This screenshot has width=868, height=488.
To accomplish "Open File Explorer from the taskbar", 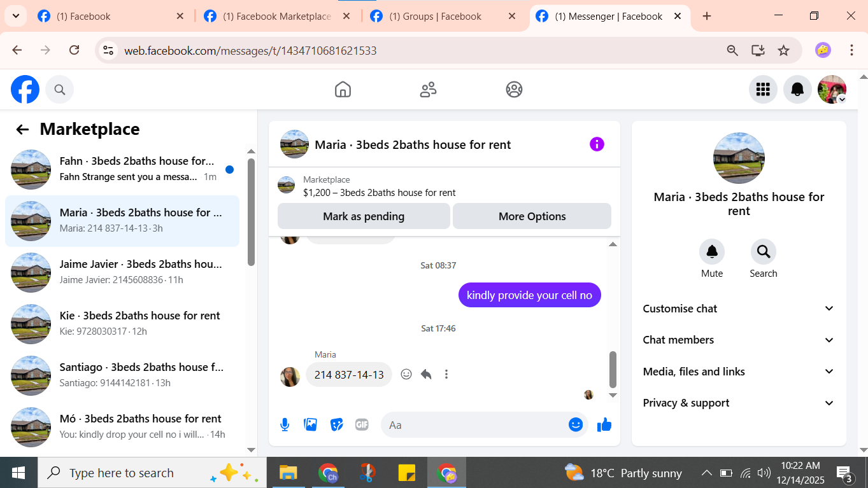I will 288,473.
